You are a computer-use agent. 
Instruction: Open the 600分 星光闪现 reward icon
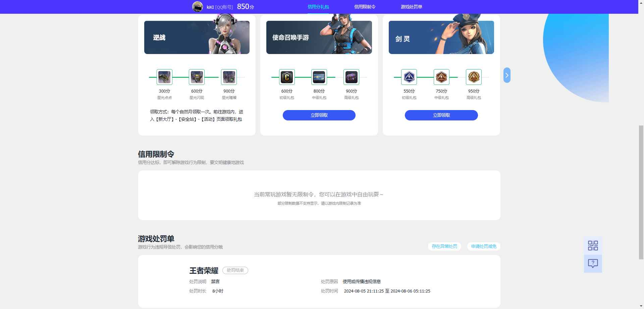(197, 77)
